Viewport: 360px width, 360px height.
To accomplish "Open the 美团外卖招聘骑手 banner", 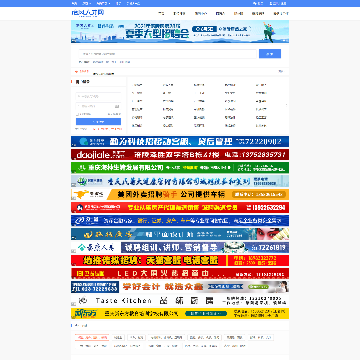I will tap(180, 194).
